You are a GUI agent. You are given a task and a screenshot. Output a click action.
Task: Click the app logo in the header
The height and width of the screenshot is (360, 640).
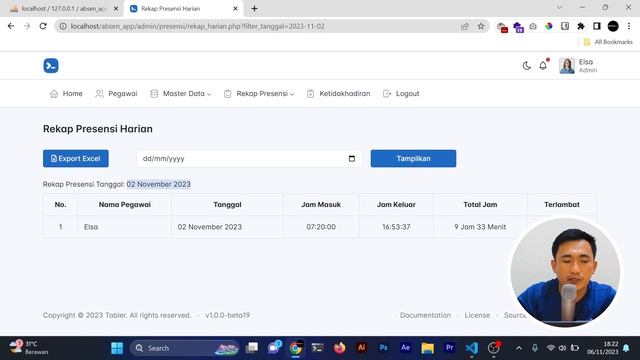pos(51,66)
